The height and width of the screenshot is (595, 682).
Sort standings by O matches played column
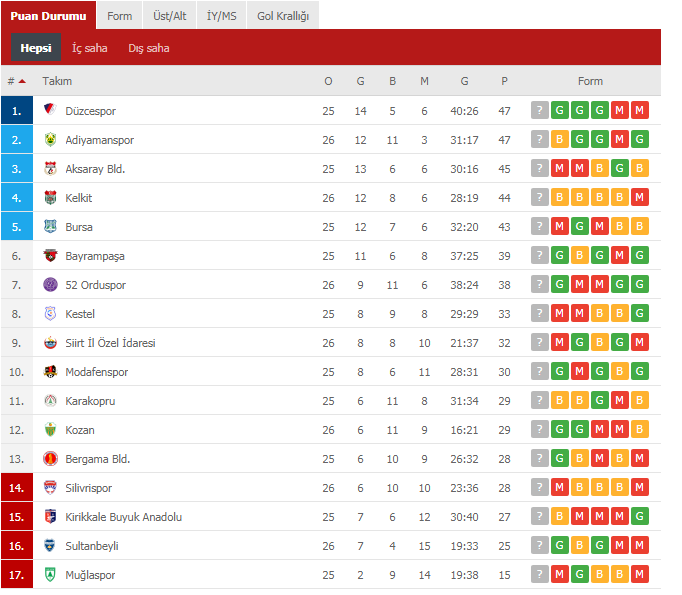tap(328, 81)
